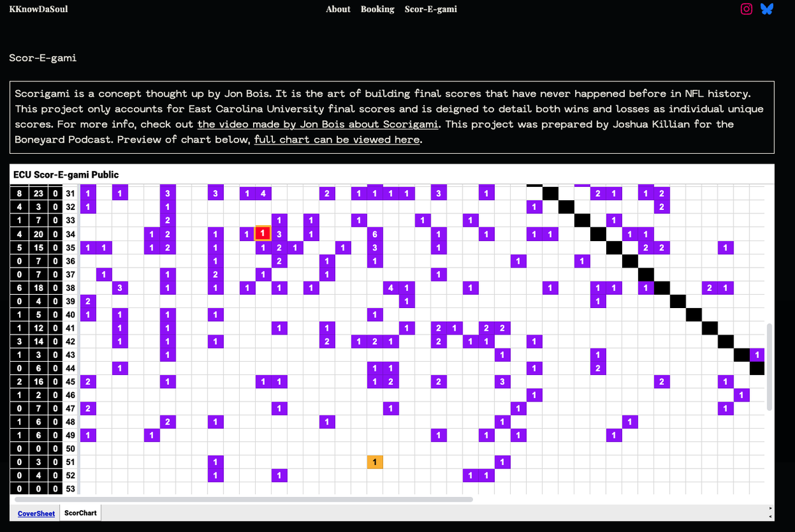The image size is (795, 532).
Task: Click the 'Scor-E-gami' page heading
Action: click(x=43, y=58)
